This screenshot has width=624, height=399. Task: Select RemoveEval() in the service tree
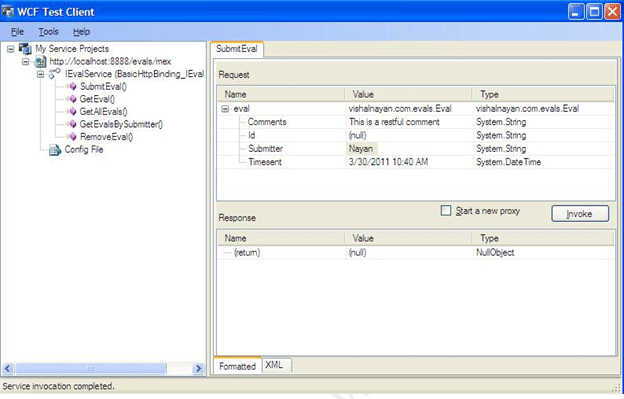(x=106, y=137)
